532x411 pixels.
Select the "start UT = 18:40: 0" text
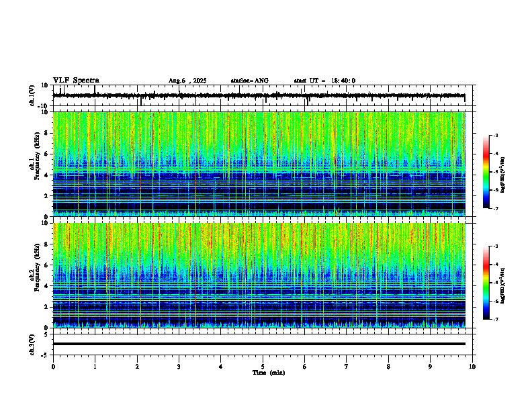coord(324,81)
